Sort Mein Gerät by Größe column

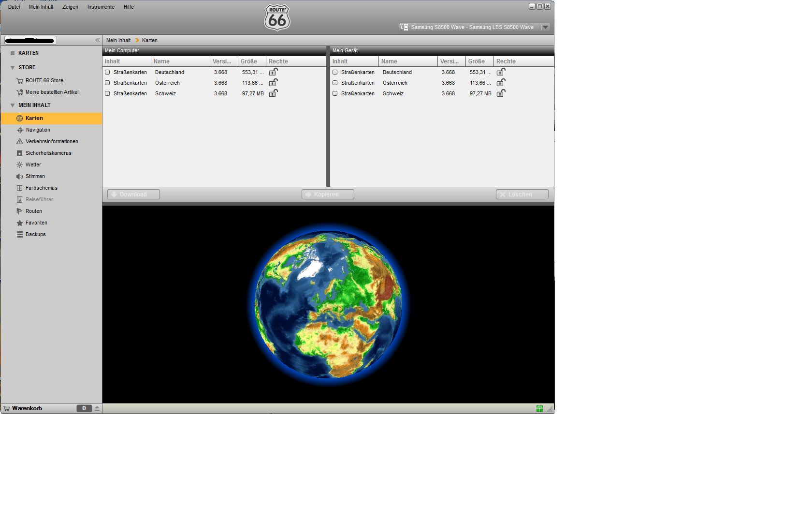coord(480,61)
